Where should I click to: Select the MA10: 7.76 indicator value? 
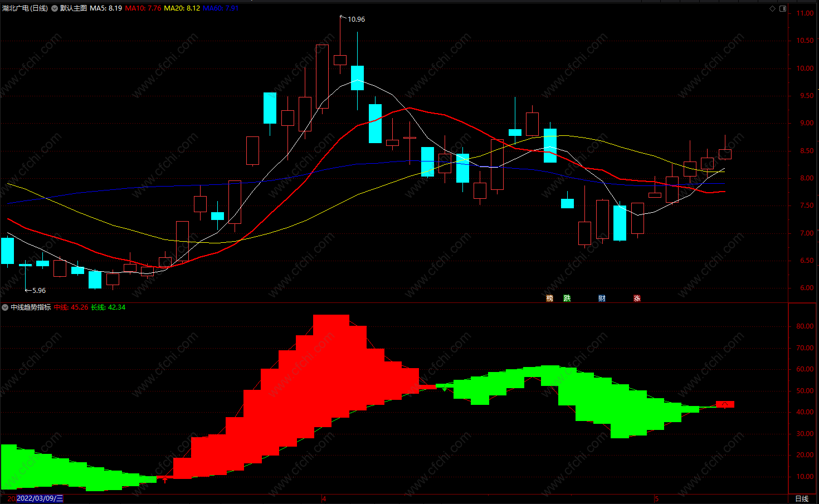143,8
